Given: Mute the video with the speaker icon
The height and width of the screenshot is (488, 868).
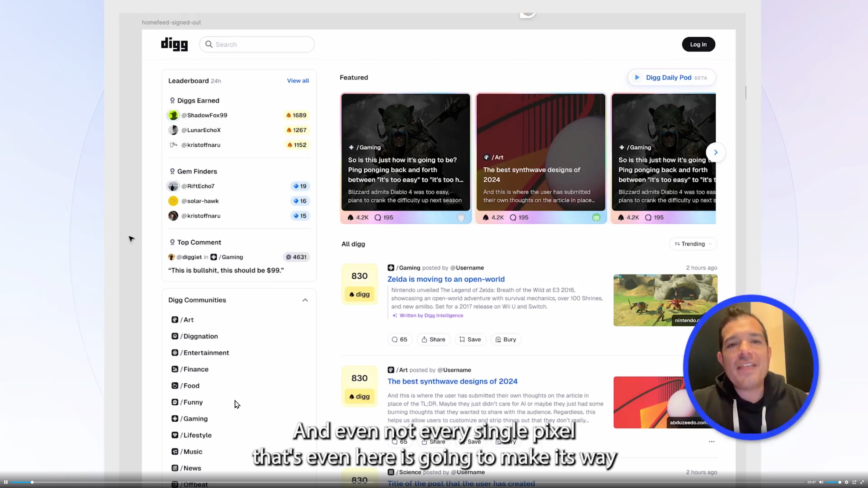Looking at the screenshot, I should (x=821, y=482).
